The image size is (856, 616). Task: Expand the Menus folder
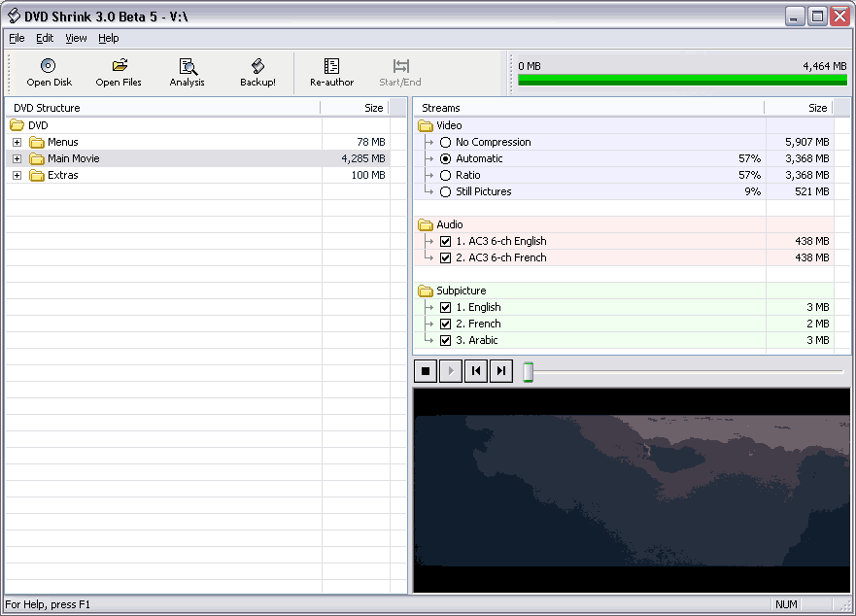click(x=17, y=143)
